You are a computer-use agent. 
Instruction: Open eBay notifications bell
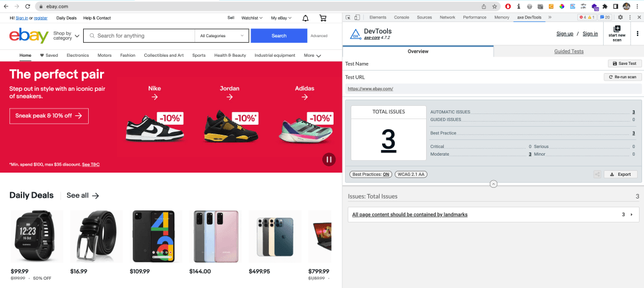click(x=305, y=18)
